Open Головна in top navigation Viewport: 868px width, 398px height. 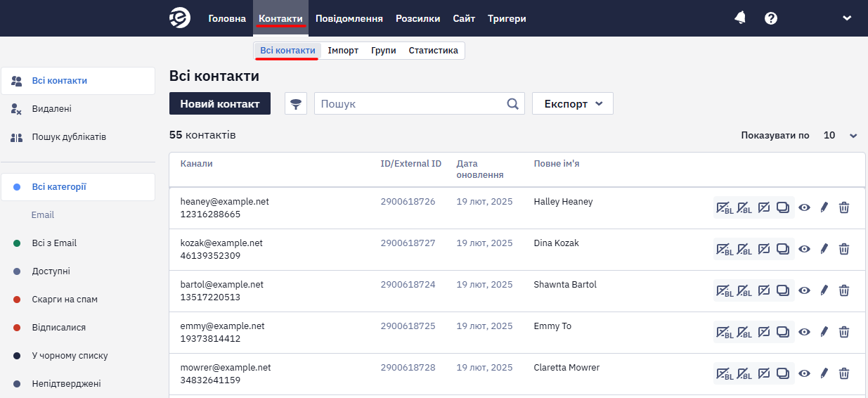[x=227, y=18]
